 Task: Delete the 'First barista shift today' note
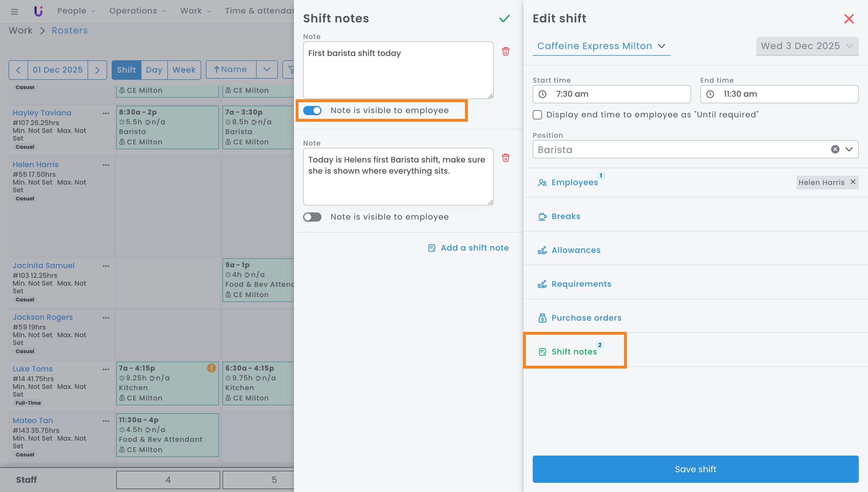tap(505, 51)
